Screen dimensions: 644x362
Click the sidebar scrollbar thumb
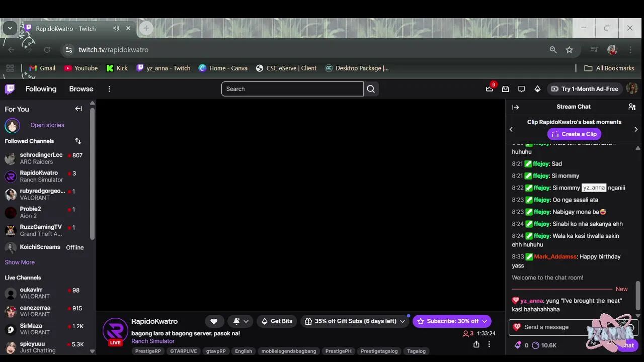tap(92, 173)
